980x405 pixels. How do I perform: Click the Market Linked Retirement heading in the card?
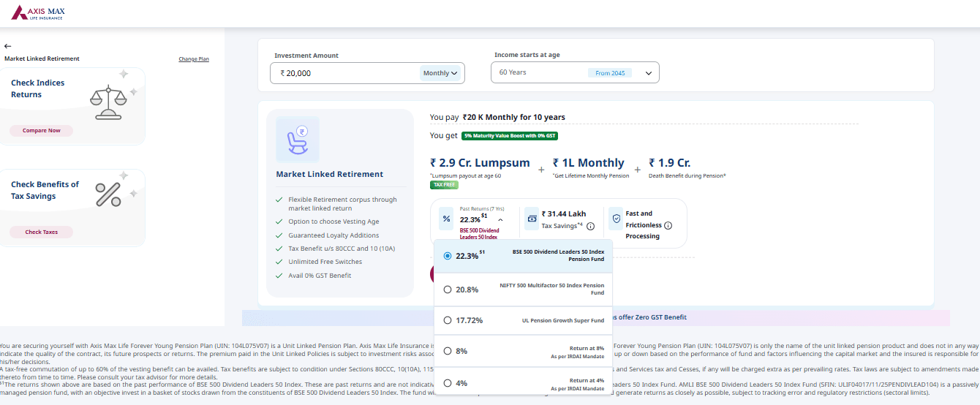(x=330, y=174)
